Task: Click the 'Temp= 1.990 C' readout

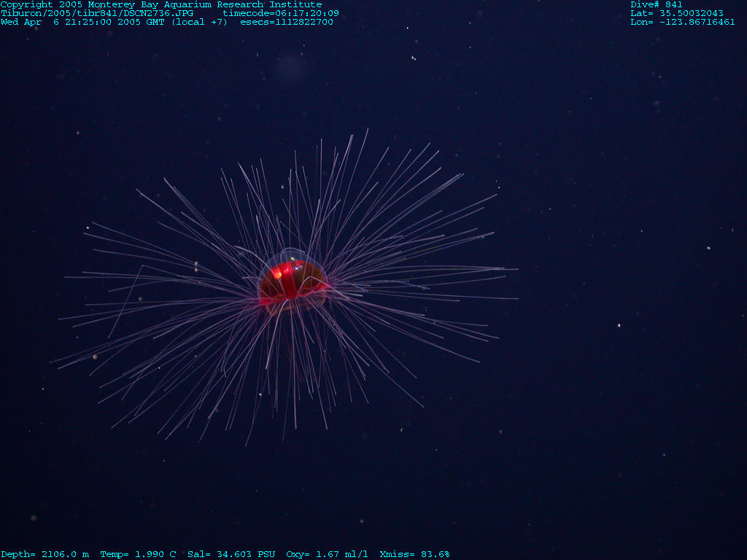Action: pyautogui.click(x=138, y=554)
